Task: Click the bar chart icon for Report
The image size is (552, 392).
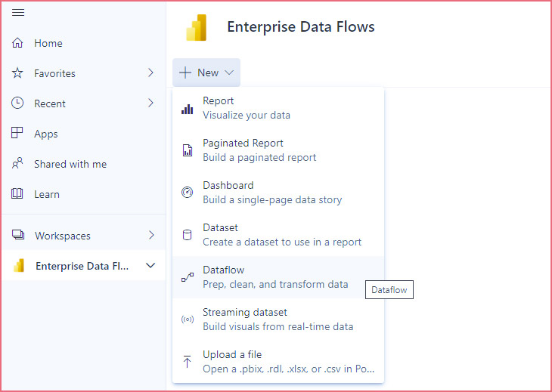Action: pyautogui.click(x=188, y=110)
